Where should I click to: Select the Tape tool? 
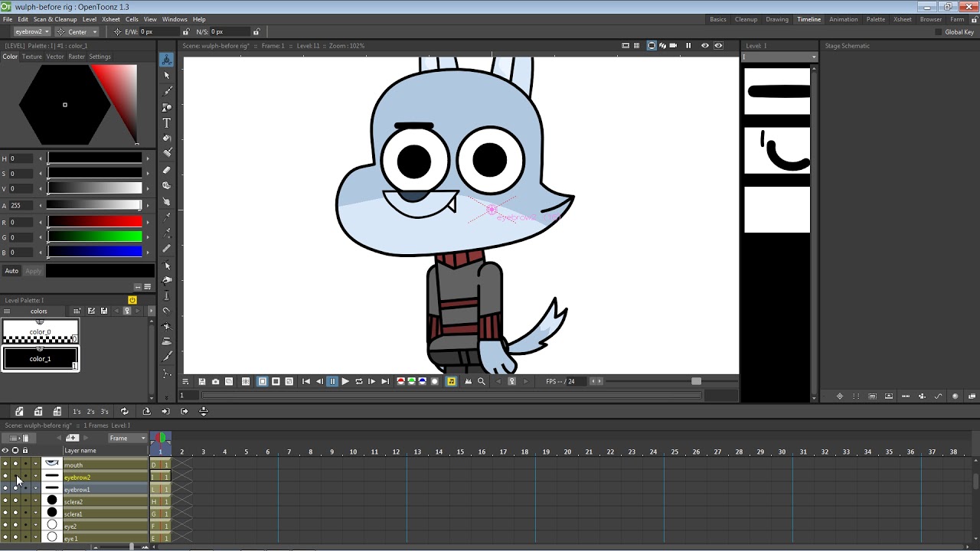pos(166,185)
